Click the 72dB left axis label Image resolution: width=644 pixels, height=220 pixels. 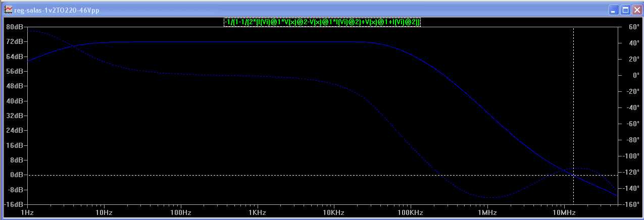(x=15, y=42)
